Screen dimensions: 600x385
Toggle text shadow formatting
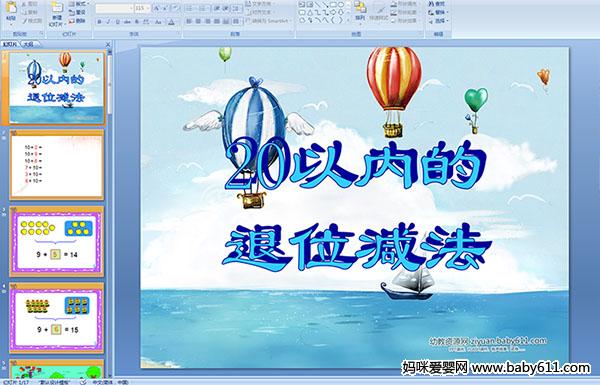pos(137,22)
